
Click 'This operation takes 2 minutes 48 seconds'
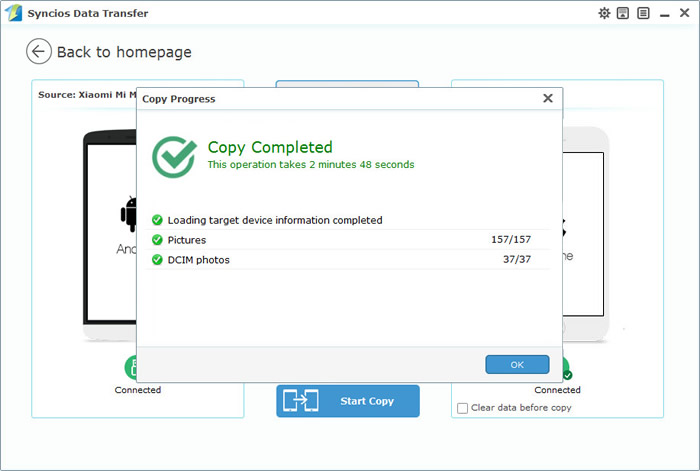(x=311, y=165)
